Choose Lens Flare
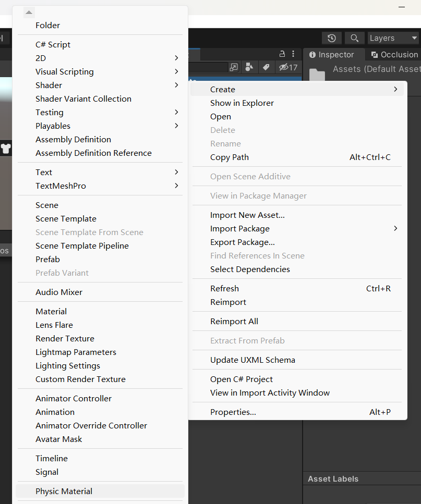 100,325
